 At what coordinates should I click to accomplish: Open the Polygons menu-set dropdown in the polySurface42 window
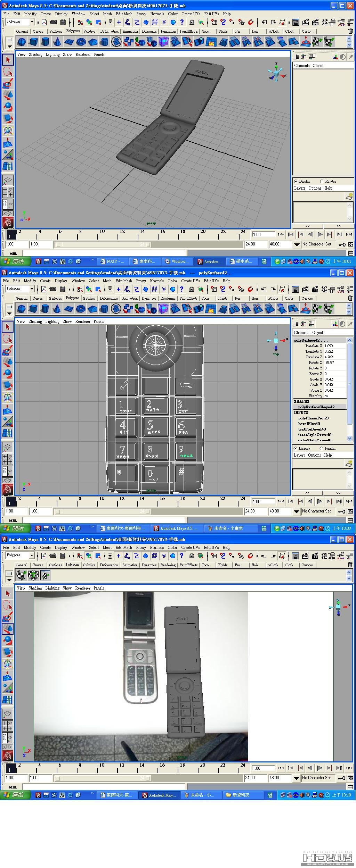pyautogui.click(x=32, y=289)
